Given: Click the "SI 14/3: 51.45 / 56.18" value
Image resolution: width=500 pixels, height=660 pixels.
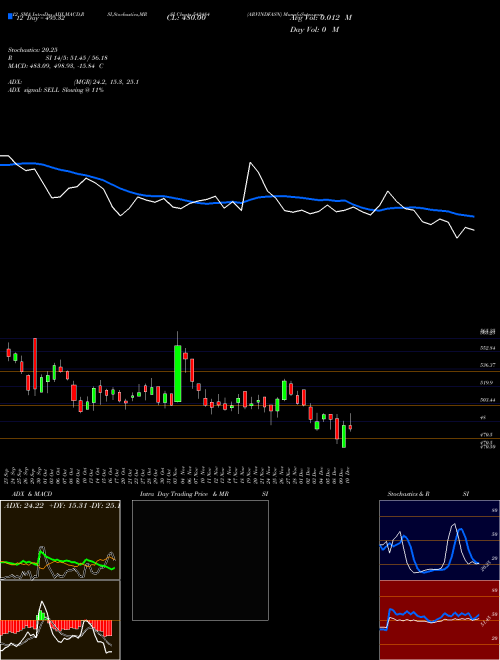Looking at the screenshot, I should tap(77, 58).
